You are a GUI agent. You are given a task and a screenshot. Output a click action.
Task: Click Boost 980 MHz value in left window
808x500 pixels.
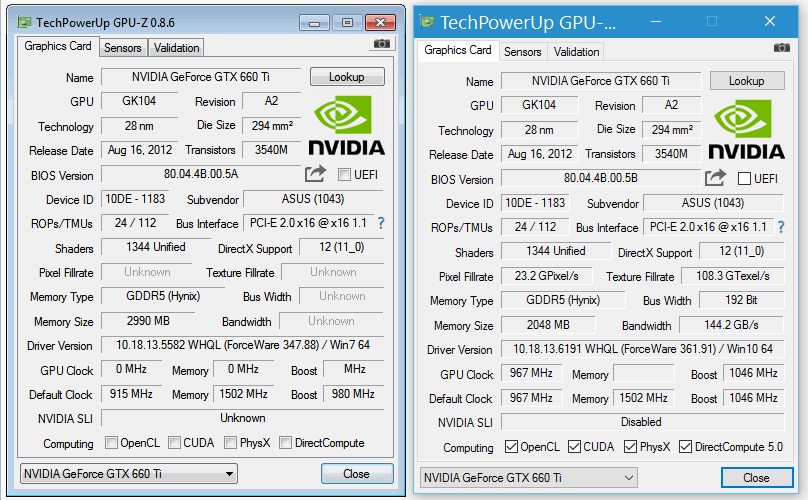354,394
